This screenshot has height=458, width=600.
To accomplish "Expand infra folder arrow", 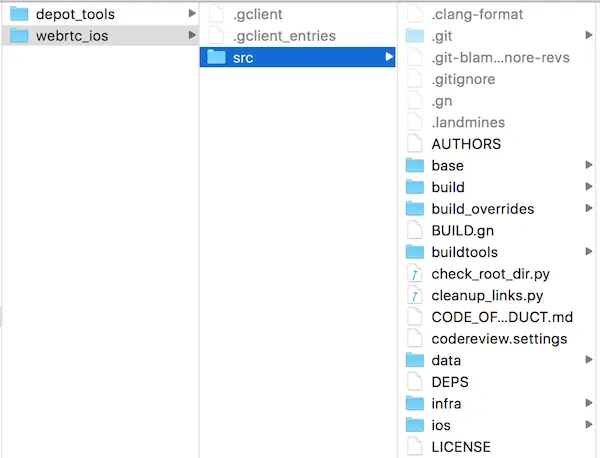I will pos(589,403).
